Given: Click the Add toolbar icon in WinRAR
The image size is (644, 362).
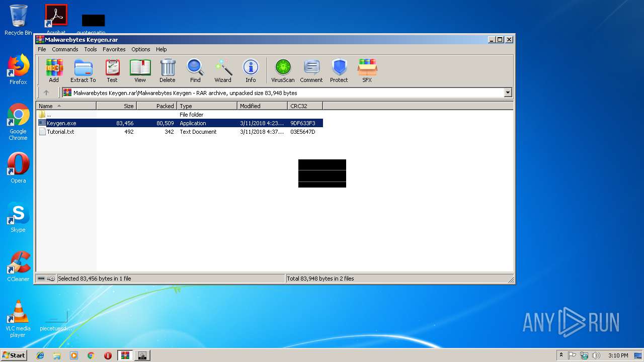Looking at the screenshot, I should coord(54,71).
